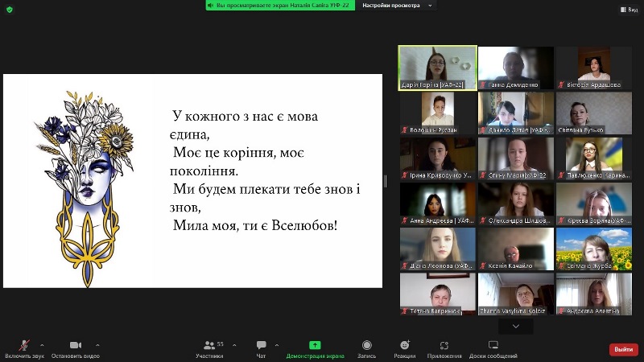The image size is (644, 362).
Task: Start Демонстрация экрана screen share
Action: pyautogui.click(x=315, y=349)
